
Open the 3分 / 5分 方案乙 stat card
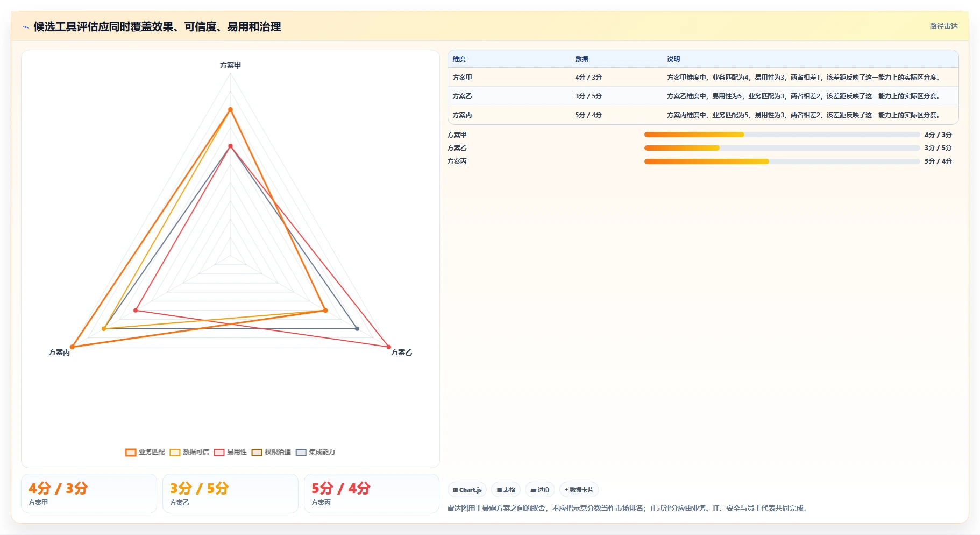[x=230, y=494]
